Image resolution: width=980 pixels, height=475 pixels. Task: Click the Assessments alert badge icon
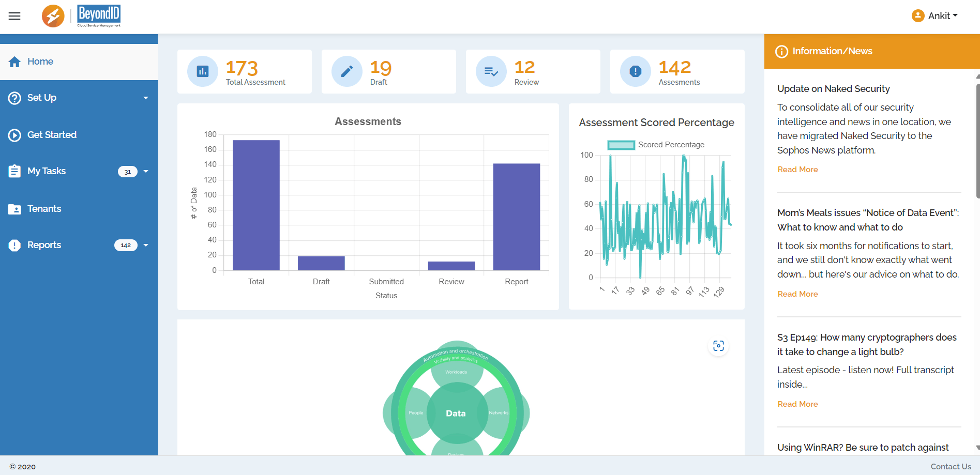(x=636, y=71)
